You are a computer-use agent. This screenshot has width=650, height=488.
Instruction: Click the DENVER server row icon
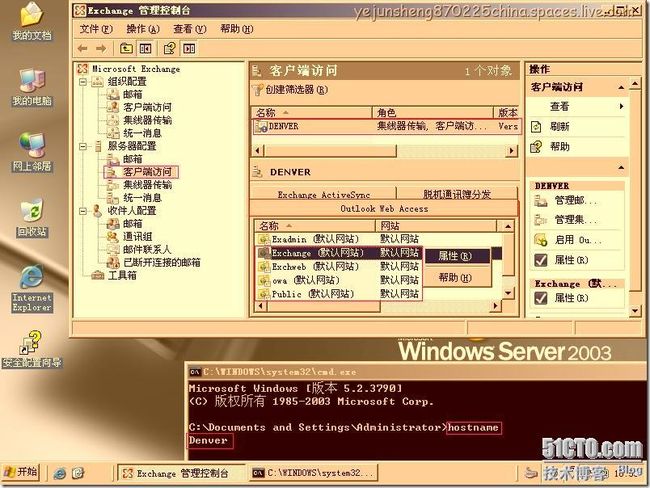(261, 126)
